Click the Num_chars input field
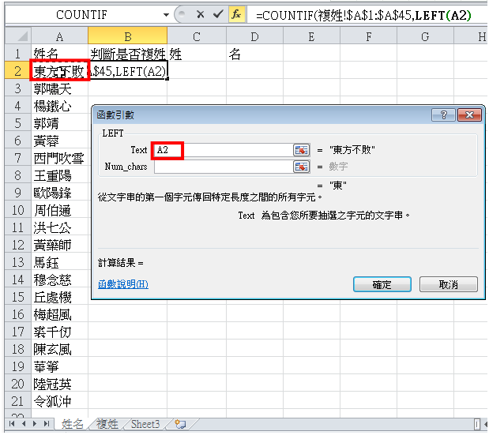Screen dimensions: 504x439 tap(224, 167)
